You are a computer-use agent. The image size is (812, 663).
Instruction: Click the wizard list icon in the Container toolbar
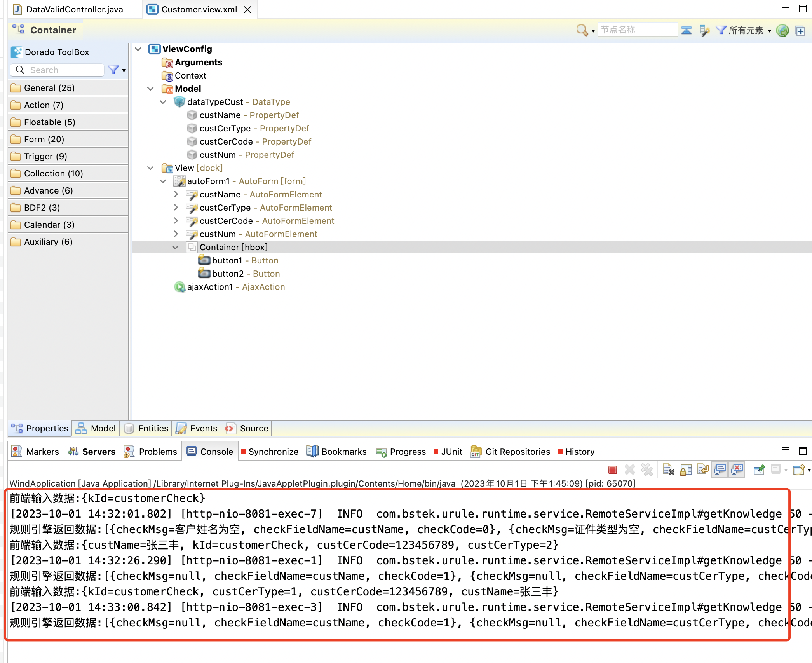coord(704,30)
